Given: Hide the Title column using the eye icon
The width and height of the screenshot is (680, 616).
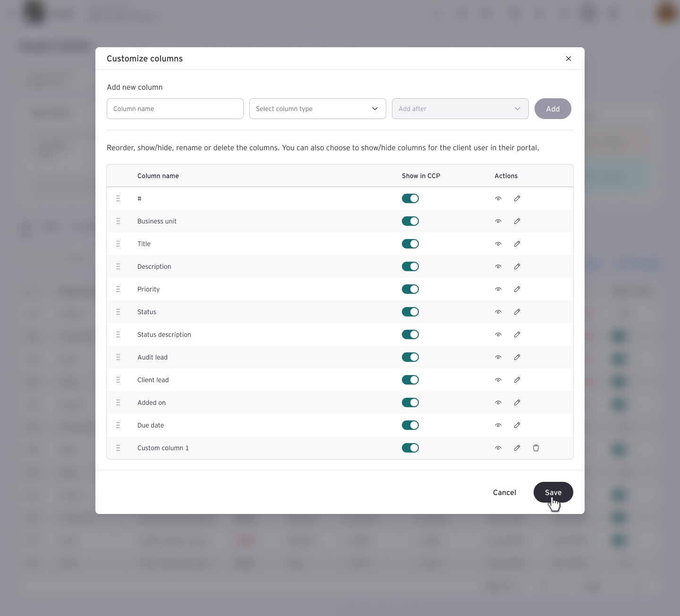Looking at the screenshot, I should point(498,244).
